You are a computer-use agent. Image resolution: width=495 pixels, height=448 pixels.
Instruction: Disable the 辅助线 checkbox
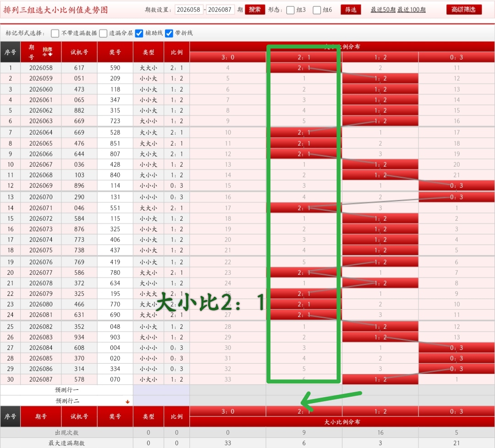[x=139, y=33]
